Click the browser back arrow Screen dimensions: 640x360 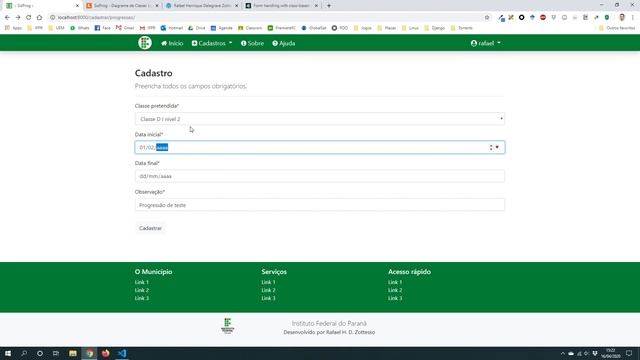[x=7, y=18]
